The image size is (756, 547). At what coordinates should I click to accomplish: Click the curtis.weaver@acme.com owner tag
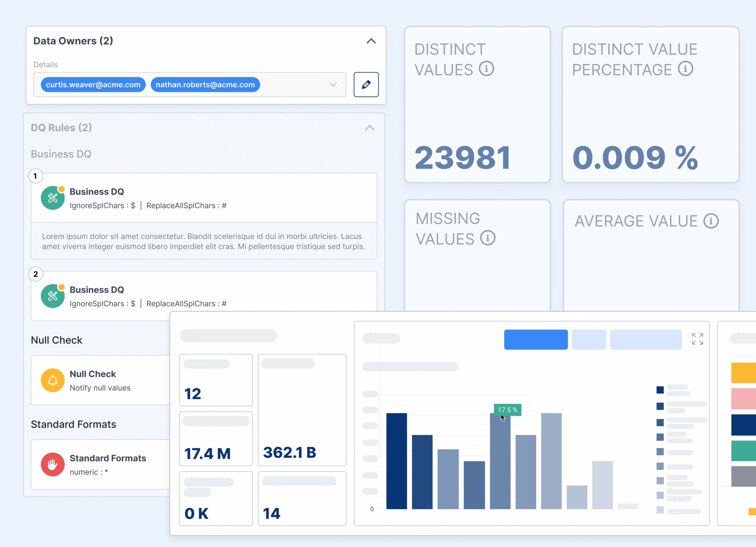tap(93, 85)
